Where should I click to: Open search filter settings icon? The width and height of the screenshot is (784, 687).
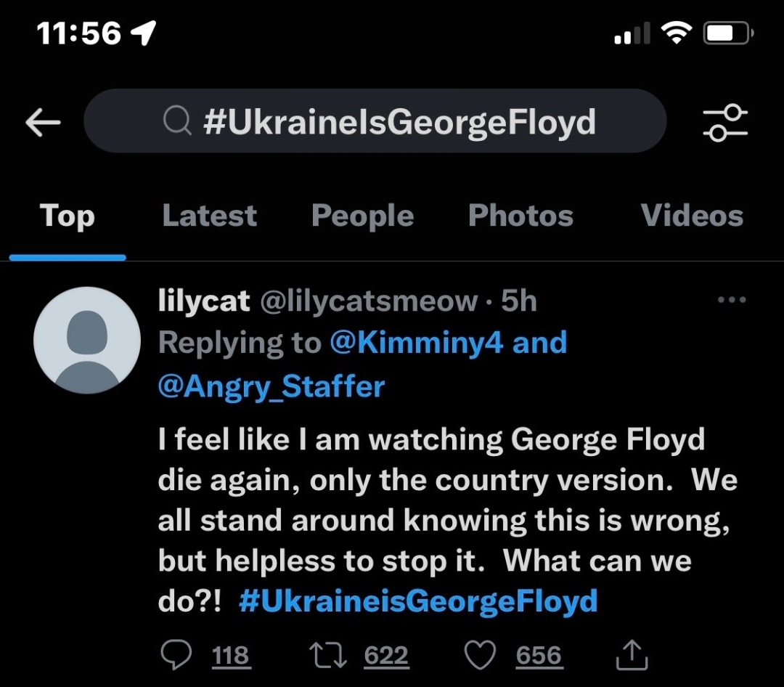click(x=724, y=122)
